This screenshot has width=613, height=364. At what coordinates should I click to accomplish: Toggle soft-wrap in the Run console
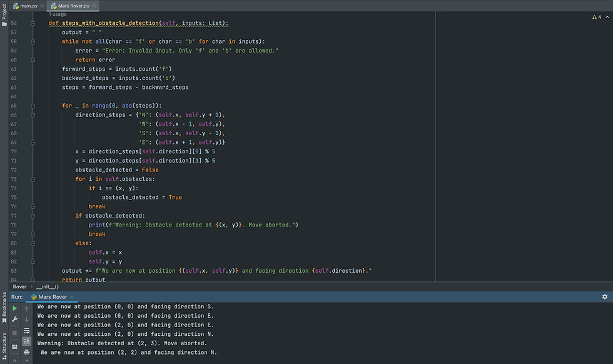(x=26, y=331)
